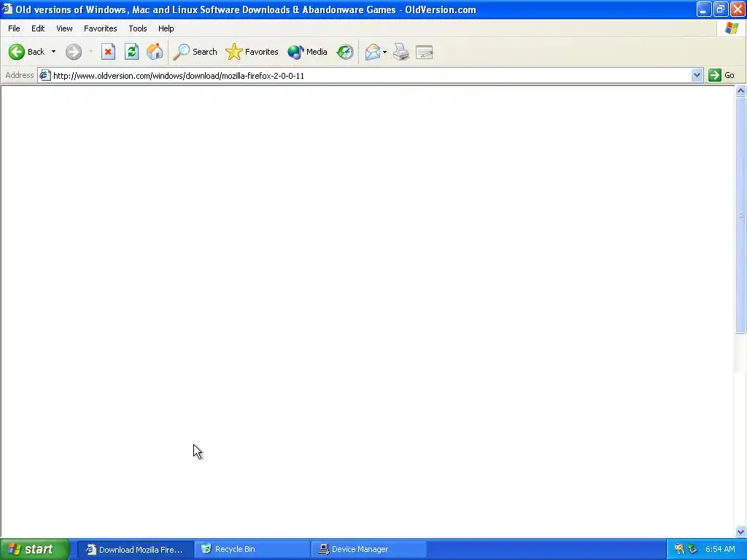747x560 pixels.
Task: Switch to Device Manager taskbar window
Action: coord(368,550)
